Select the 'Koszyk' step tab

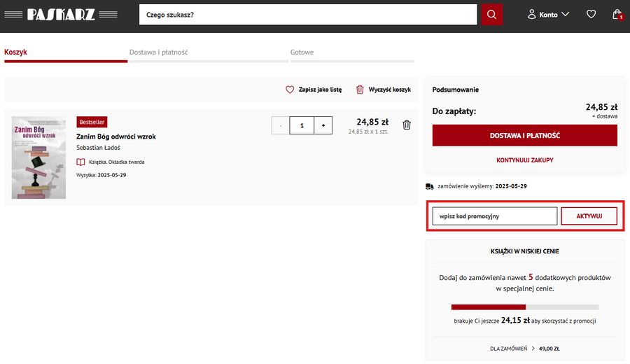[x=15, y=52]
